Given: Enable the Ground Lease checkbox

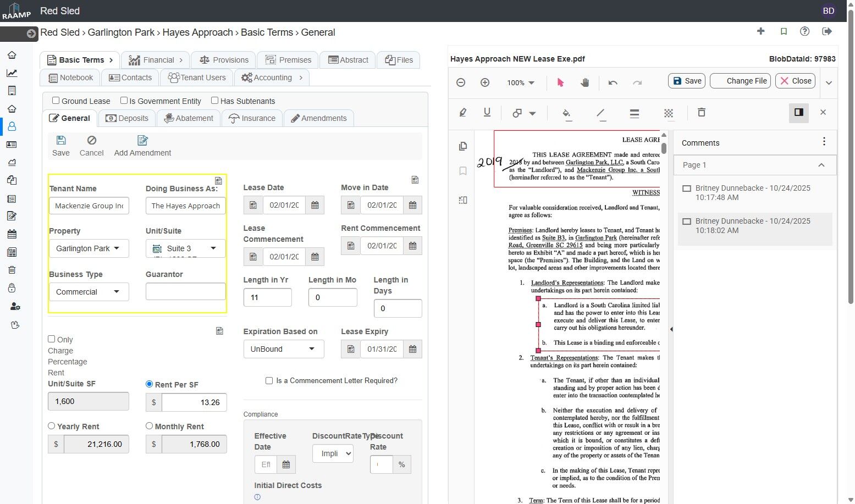Looking at the screenshot, I should click(56, 101).
